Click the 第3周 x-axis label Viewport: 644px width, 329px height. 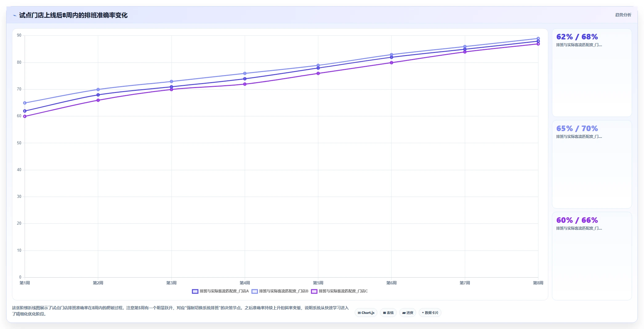171,283
